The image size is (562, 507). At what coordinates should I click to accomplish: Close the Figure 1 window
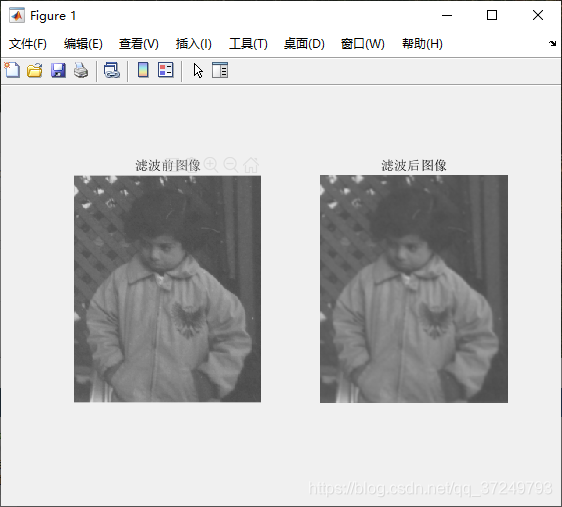[538, 15]
